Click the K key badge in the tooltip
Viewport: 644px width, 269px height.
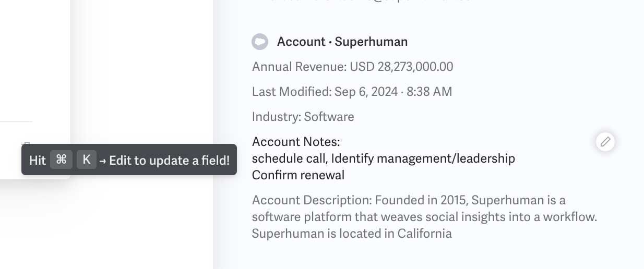click(x=87, y=160)
